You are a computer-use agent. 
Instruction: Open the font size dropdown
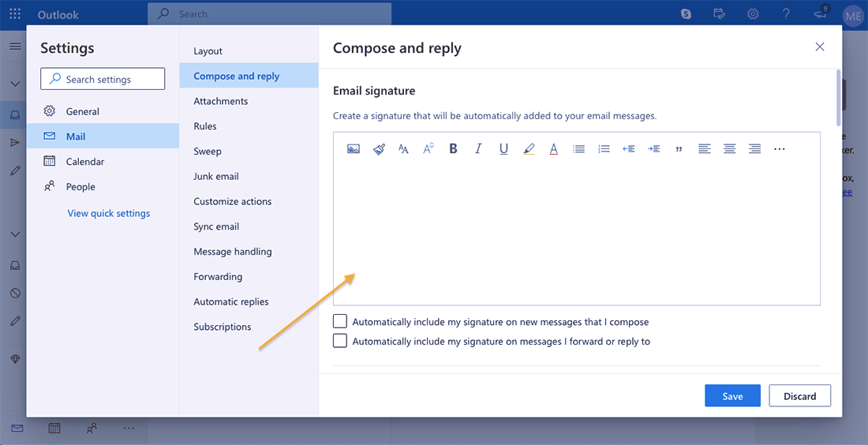tap(428, 149)
